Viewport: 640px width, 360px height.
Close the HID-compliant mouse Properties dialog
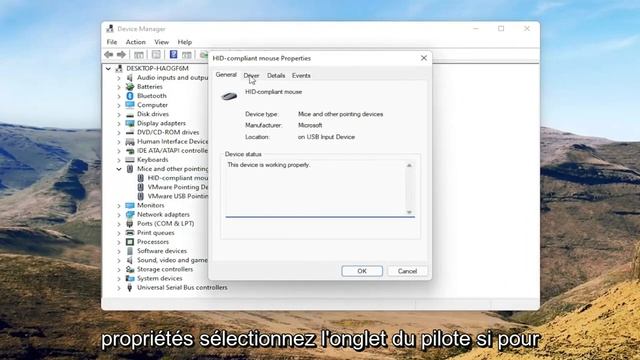point(424,58)
